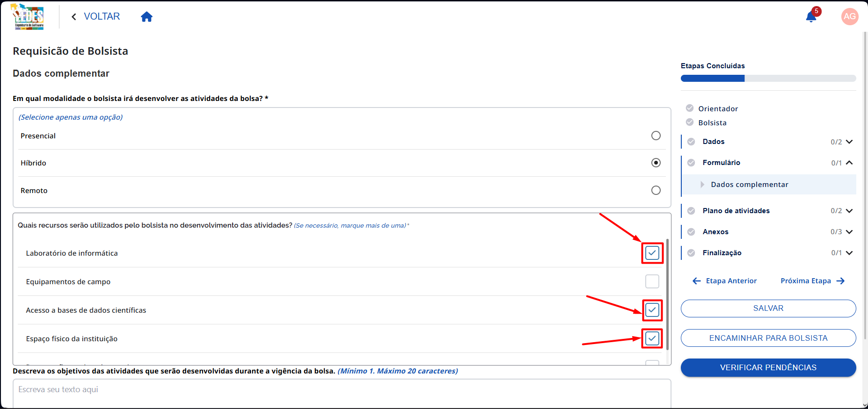Click the SALVAR button
868x409 pixels.
coord(768,309)
